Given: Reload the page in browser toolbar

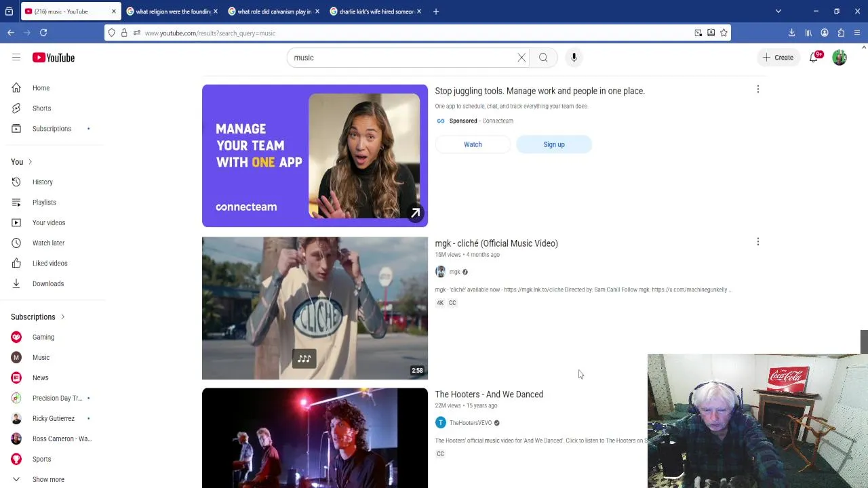Looking at the screenshot, I should [43, 33].
